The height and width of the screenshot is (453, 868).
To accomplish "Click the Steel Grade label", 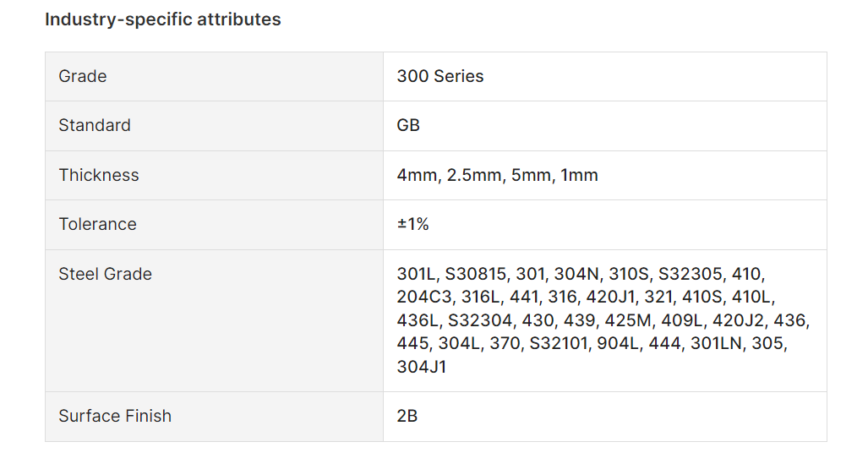I will (x=106, y=274).
